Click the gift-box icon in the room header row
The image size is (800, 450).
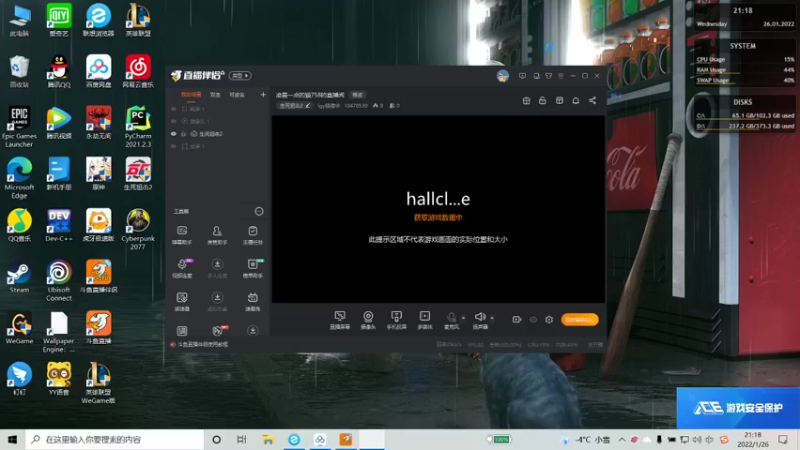pos(527,101)
